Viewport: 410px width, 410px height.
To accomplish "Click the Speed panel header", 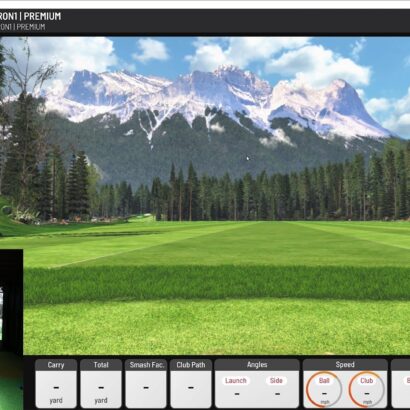I will pos(345,365).
